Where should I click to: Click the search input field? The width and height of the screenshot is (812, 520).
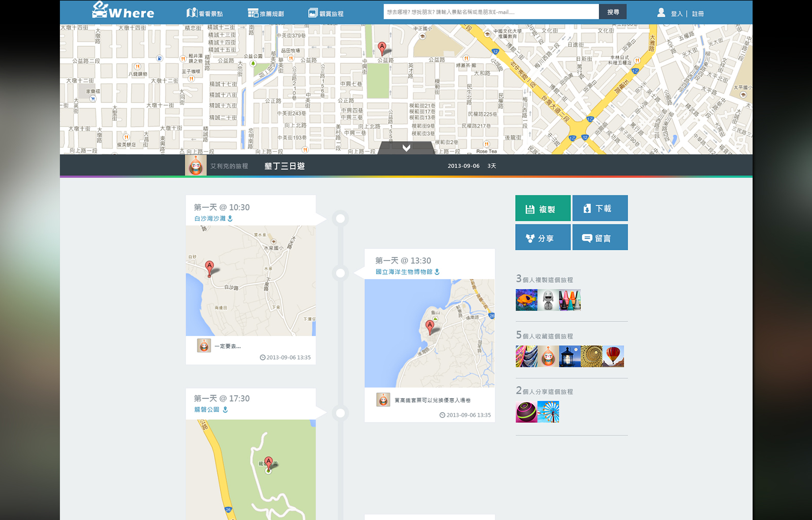coord(491,12)
